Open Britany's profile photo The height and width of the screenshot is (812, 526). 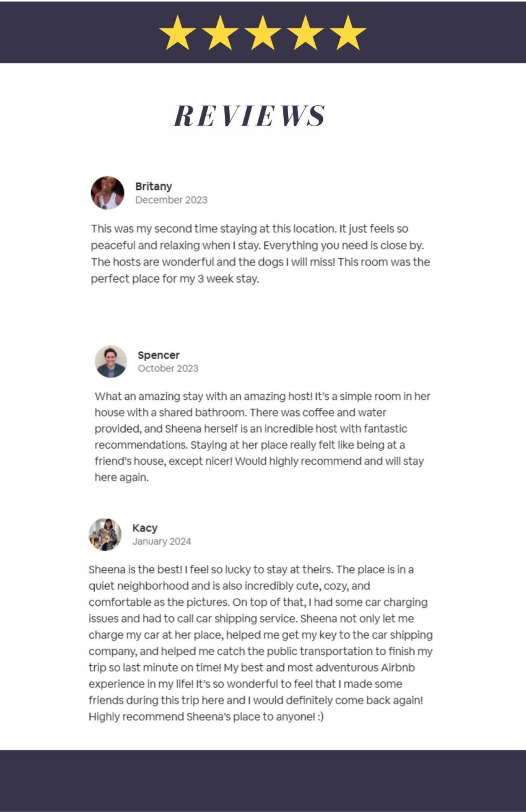107,193
